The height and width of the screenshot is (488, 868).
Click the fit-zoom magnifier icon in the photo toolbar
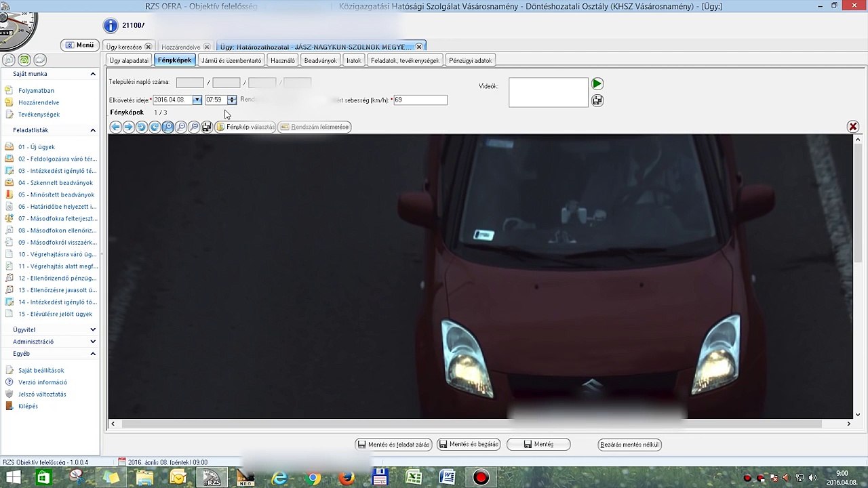pyautogui.click(x=194, y=127)
